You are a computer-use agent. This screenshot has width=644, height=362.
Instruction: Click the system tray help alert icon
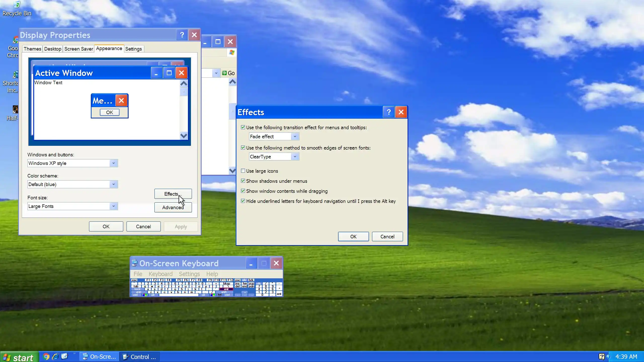(x=601, y=356)
